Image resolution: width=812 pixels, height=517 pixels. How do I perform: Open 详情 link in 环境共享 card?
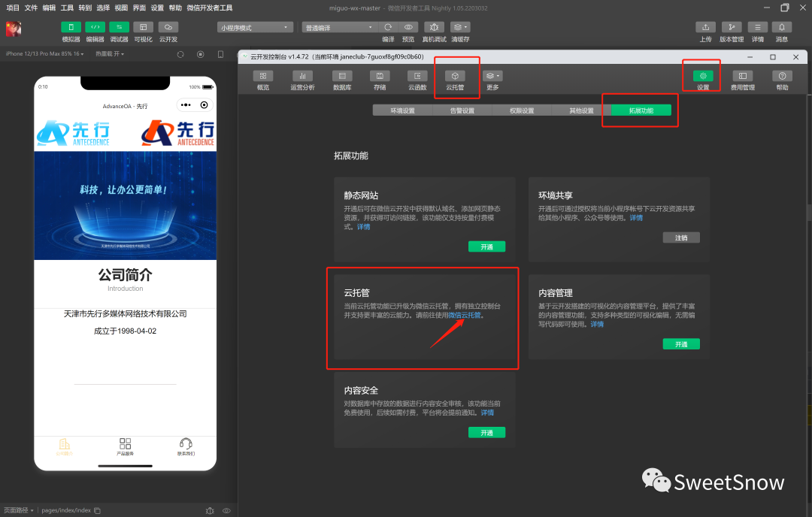coord(636,218)
